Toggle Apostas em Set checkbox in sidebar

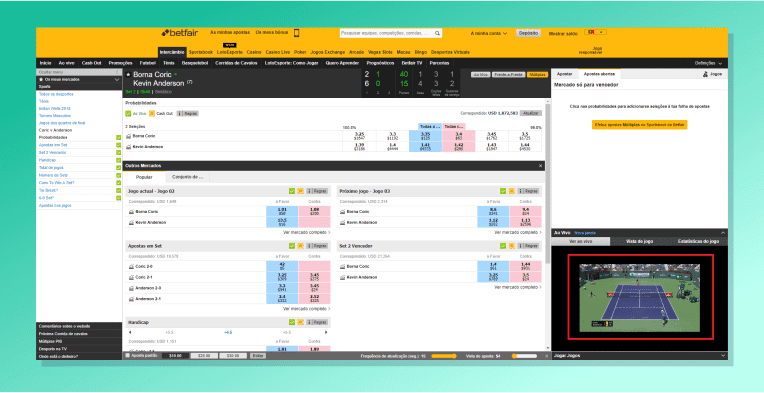118,145
